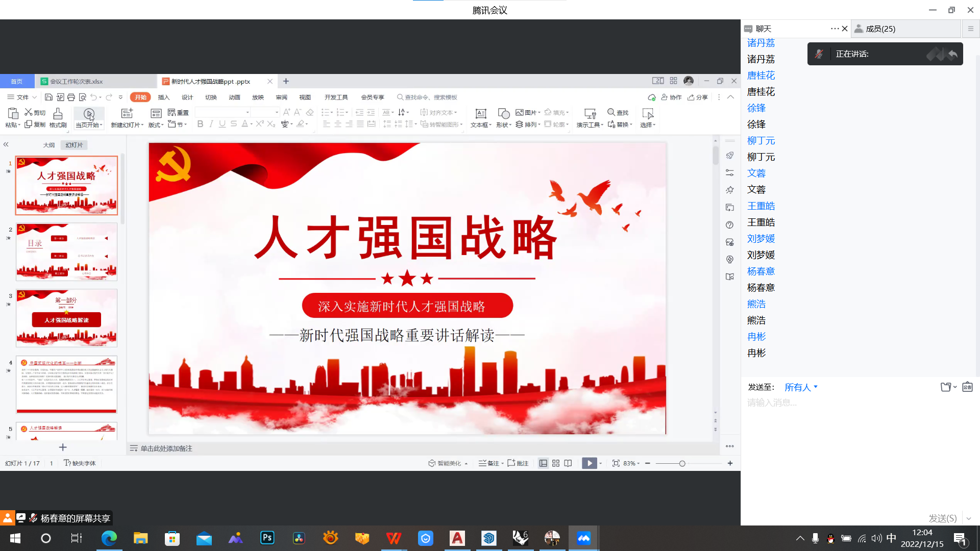Insert a 图片 picture
Image resolution: width=980 pixels, height=551 pixels.
point(527,112)
